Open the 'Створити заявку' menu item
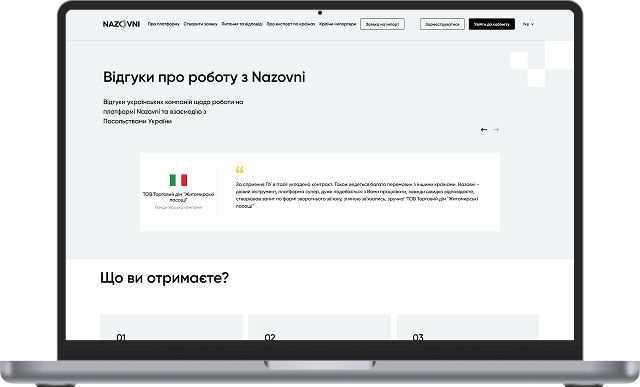 tap(200, 24)
